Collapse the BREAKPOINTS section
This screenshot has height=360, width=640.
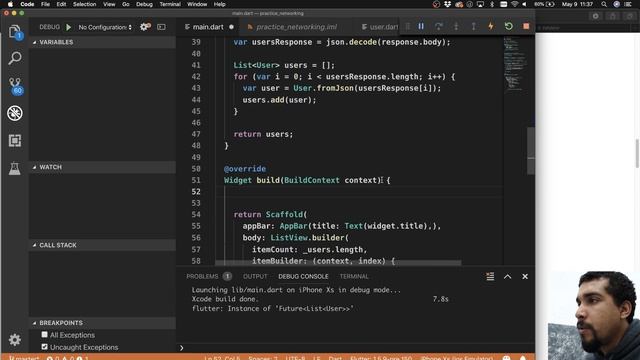tap(102, 323)
